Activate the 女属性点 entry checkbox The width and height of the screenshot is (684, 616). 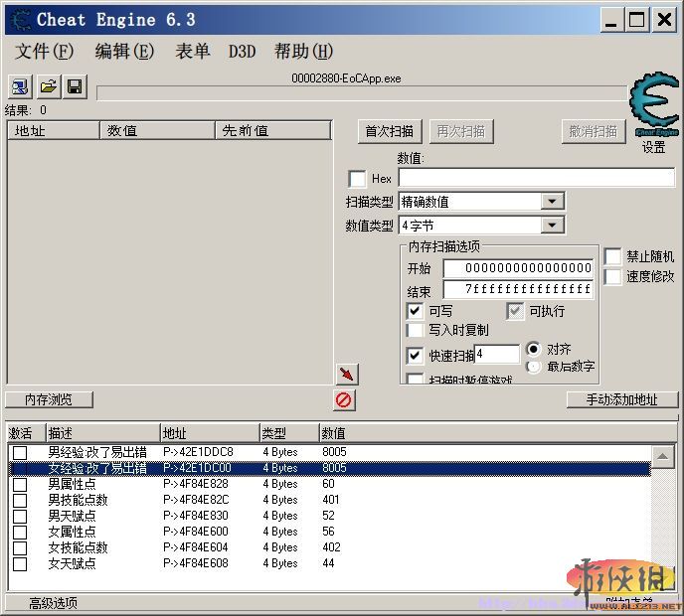point(20,532)
